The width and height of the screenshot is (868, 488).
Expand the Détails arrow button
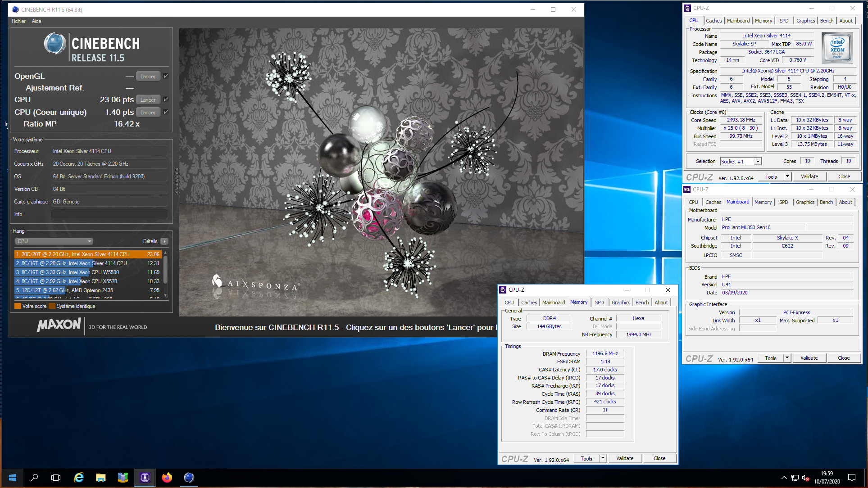click(164, 241)
